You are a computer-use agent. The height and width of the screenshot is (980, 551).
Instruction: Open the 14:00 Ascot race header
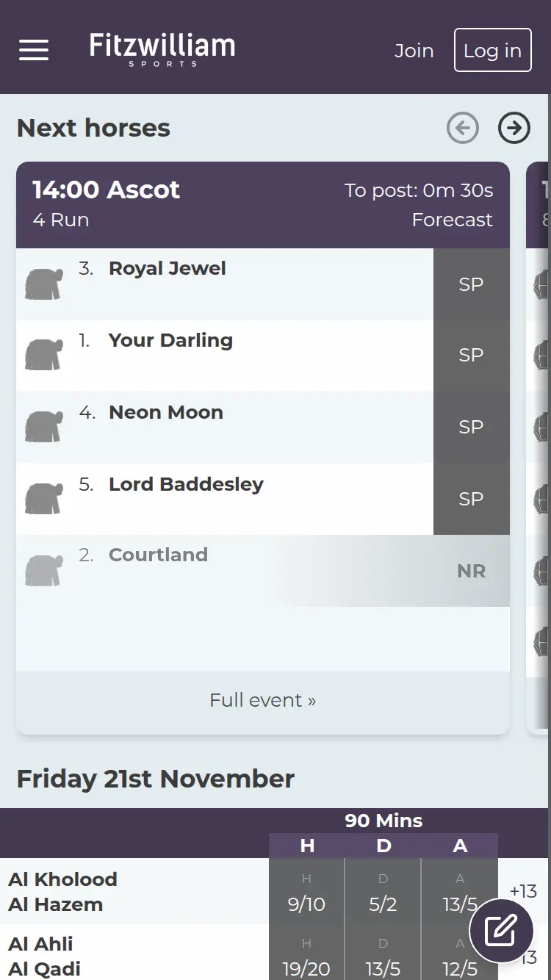coord(107,190)
